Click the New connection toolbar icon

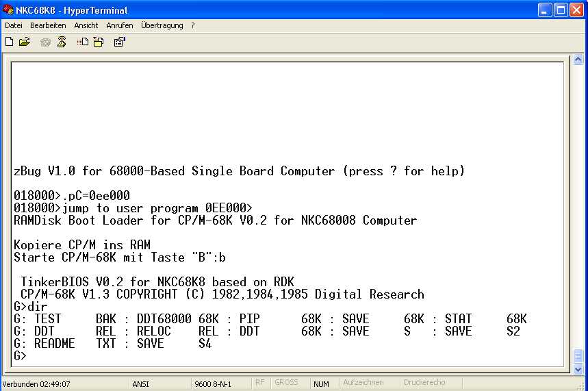[x=10, y=42]
